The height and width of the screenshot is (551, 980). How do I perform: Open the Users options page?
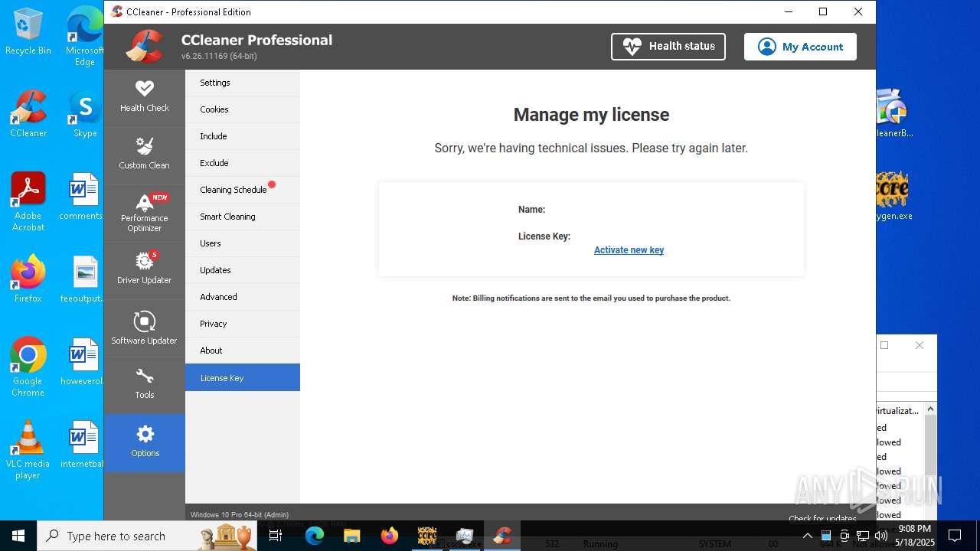tap(242, 243)
